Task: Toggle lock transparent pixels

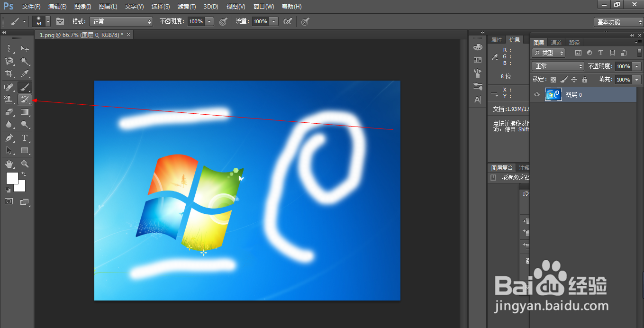Action: (x=553, y=80)
